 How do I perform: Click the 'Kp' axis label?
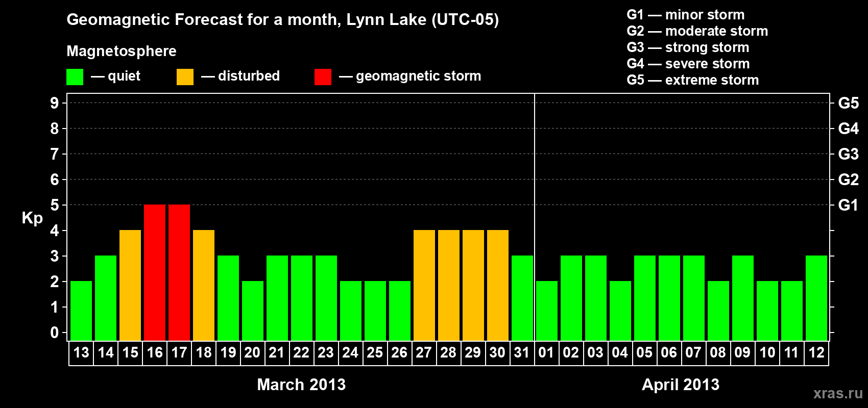tap(32, 218)
